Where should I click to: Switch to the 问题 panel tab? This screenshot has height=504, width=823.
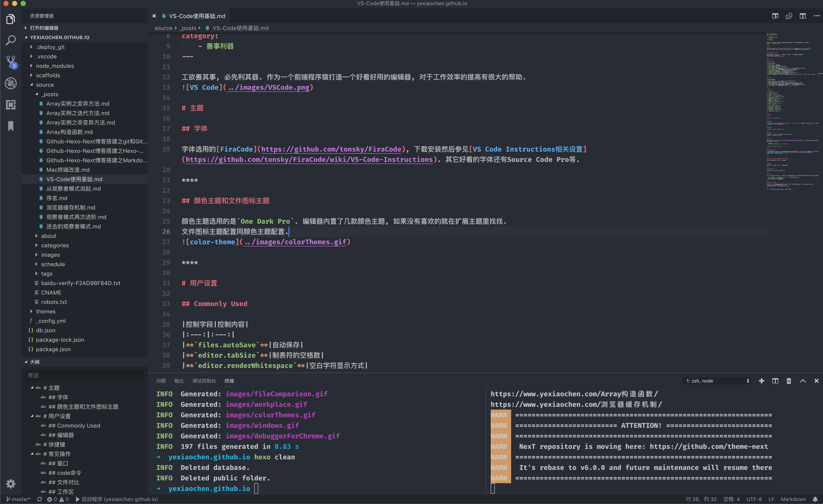[x=161, y=381]
